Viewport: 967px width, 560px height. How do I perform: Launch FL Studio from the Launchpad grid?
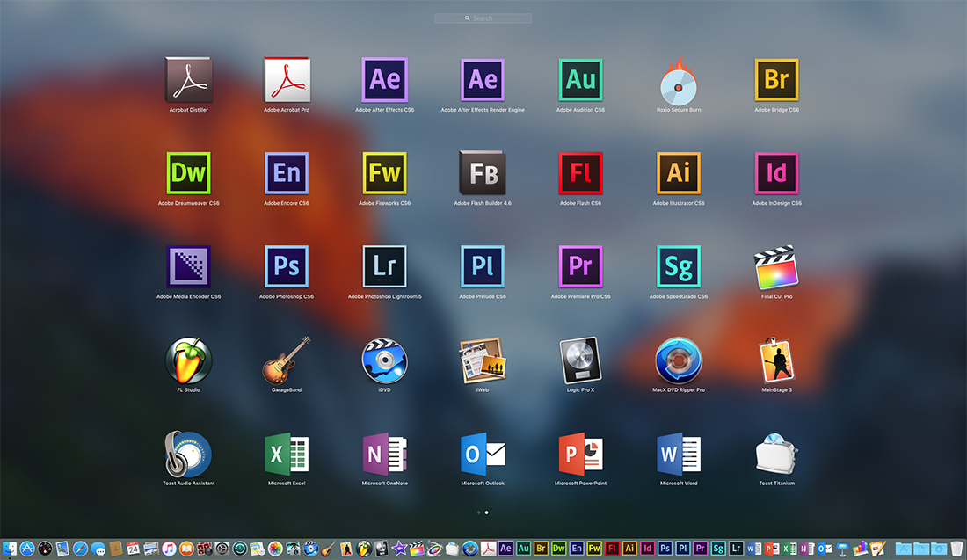(188, 360)
